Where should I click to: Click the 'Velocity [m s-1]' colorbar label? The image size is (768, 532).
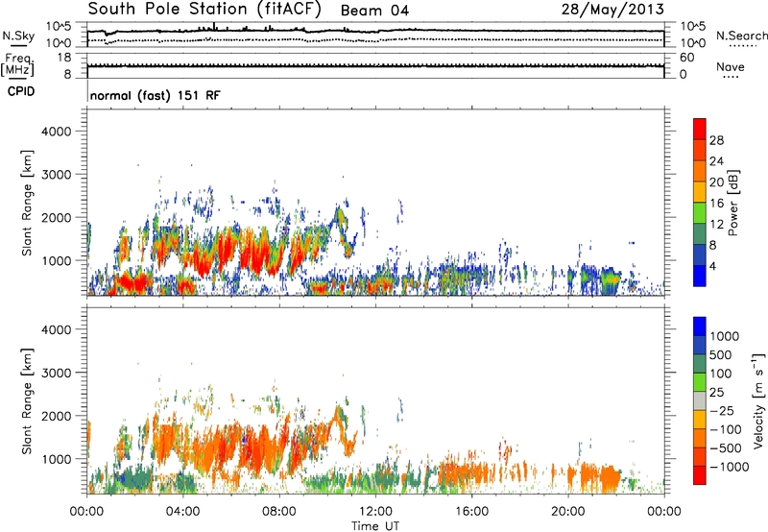[758, 400]
